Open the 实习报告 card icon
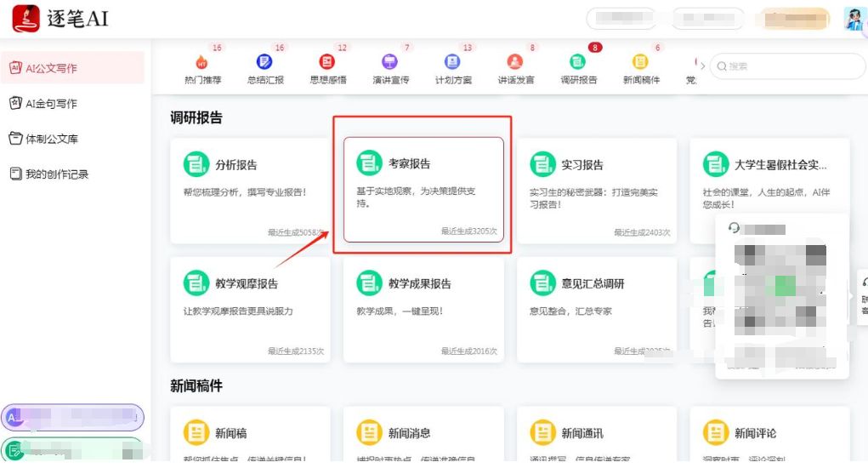The width and height of the screenshot is (868, 468). point(542,164)
